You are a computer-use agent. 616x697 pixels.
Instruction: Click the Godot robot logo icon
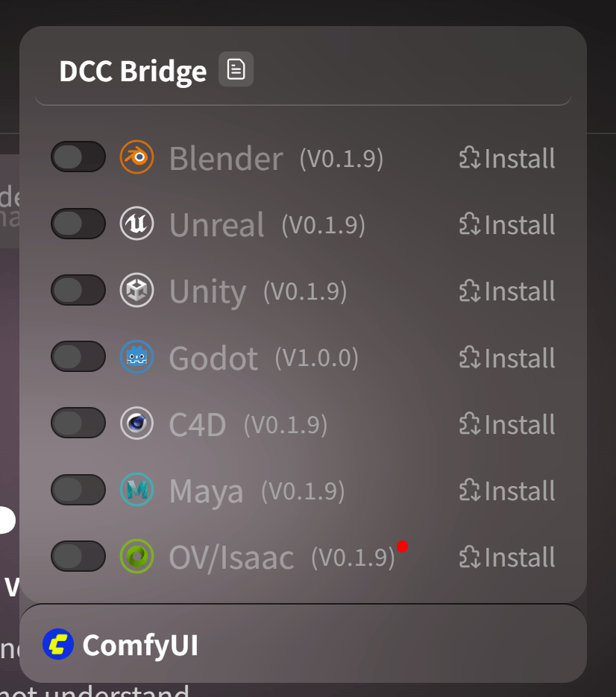pyautogui.click(x=137, y=357)
